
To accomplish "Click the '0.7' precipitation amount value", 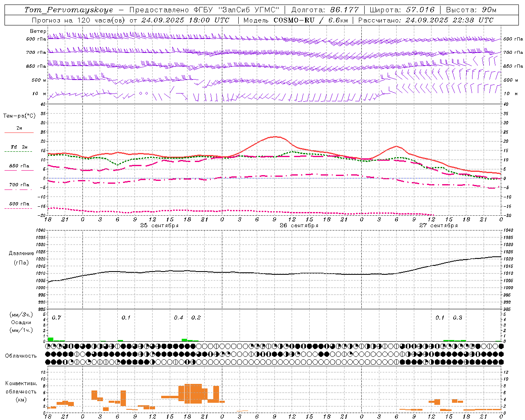I will 57,317.
